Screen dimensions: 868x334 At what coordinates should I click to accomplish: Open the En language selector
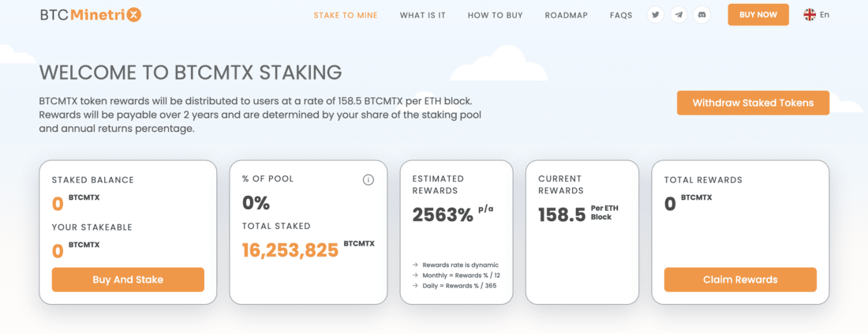[817, 15]
